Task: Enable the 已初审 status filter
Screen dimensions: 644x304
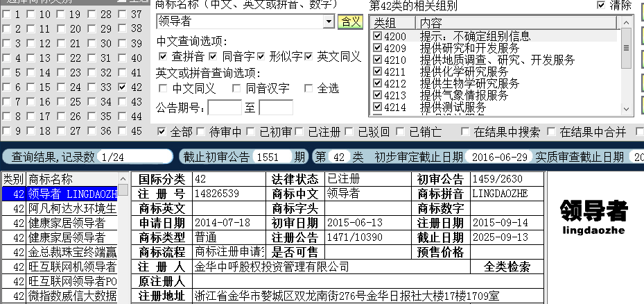Action: coord(250,132)
